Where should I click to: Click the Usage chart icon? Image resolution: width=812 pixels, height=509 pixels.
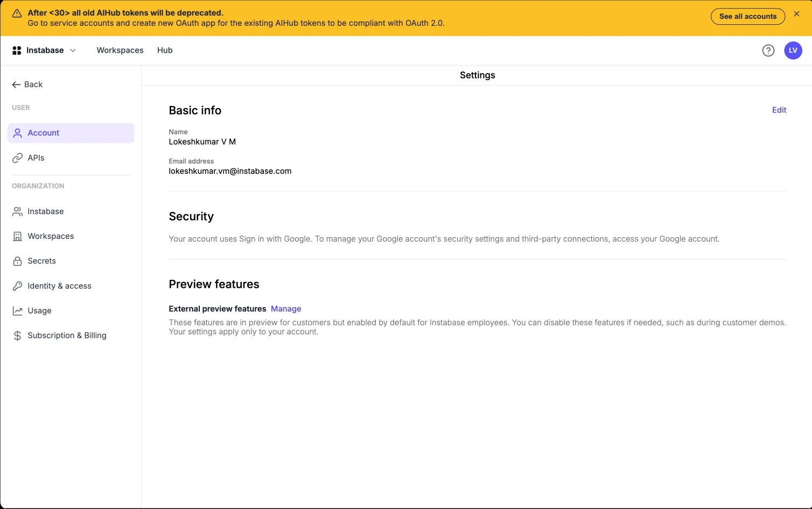pyautogui.click(x=18, y=310)
